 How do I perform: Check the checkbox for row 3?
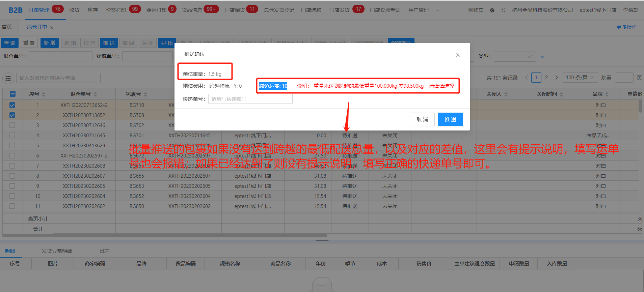pos(12,125)
